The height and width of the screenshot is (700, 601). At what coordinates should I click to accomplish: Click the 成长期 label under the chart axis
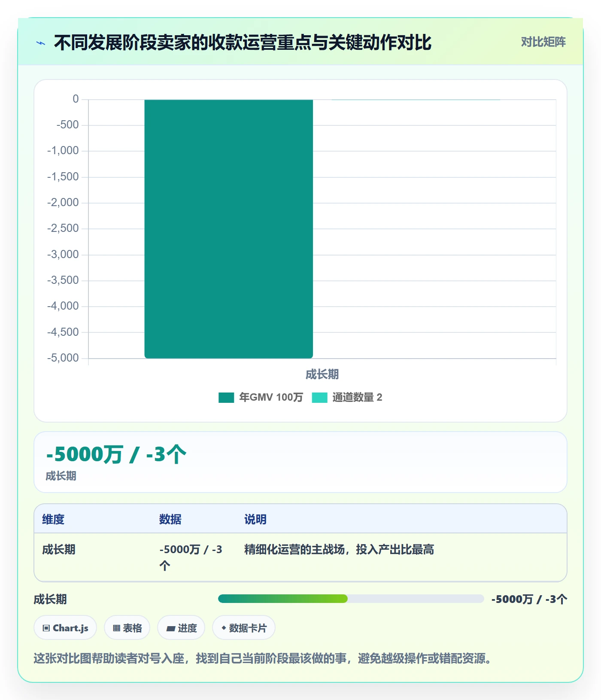(322, 374)
